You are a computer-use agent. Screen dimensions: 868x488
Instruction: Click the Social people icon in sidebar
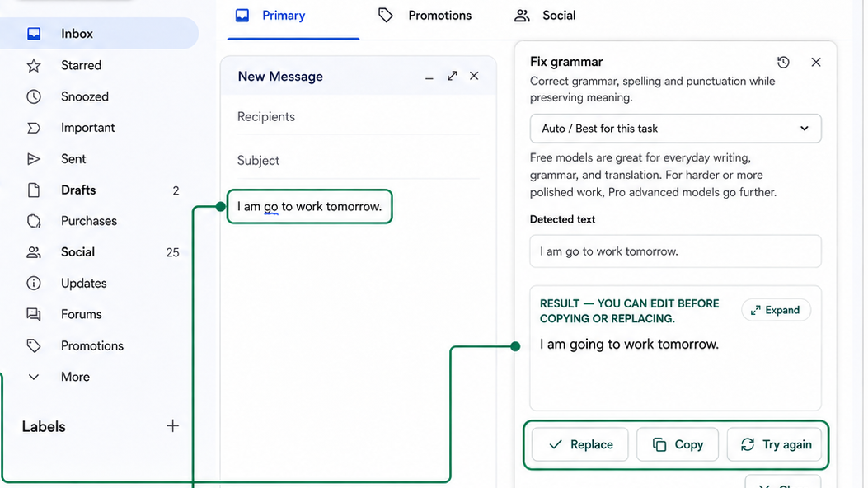(34, 252)
